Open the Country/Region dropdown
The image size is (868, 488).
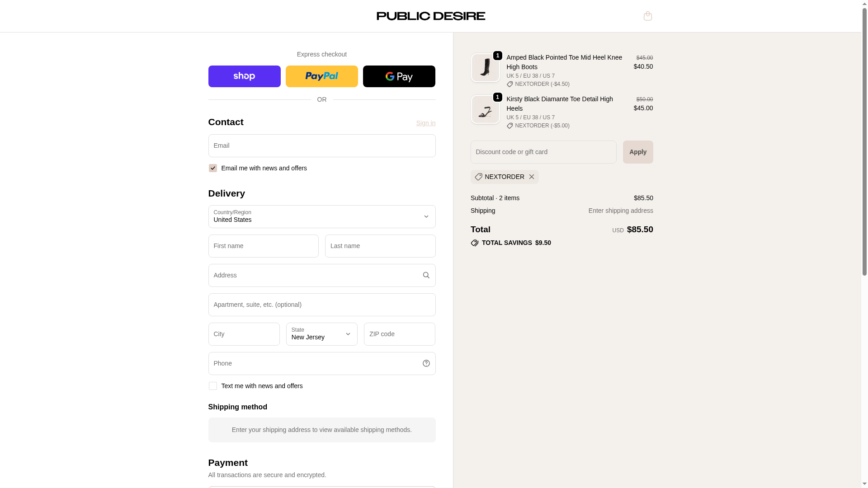point(321,217)
